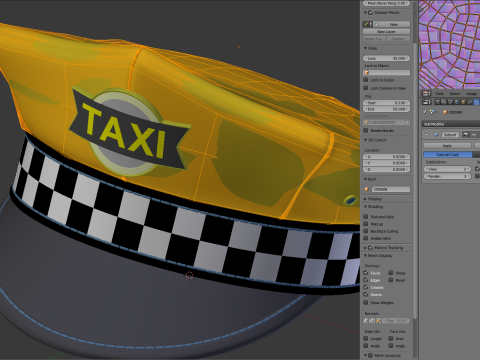The image size is (480, 360).
Task: Open the Object properties orange cube icon
Action: tap(463, 102)
